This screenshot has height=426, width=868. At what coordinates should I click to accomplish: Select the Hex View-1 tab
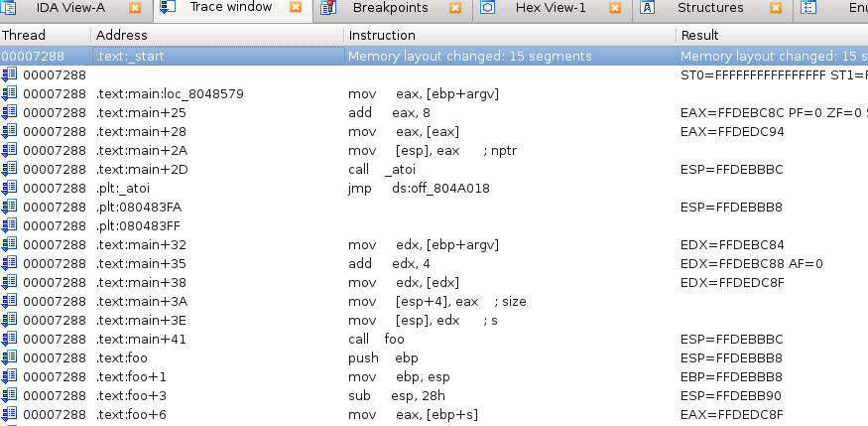(550, 8)
